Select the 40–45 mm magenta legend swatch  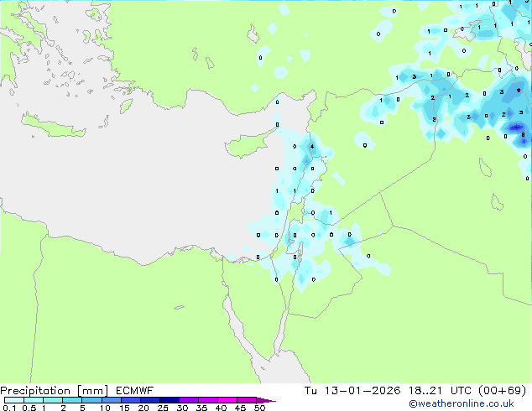pos(227,400)
